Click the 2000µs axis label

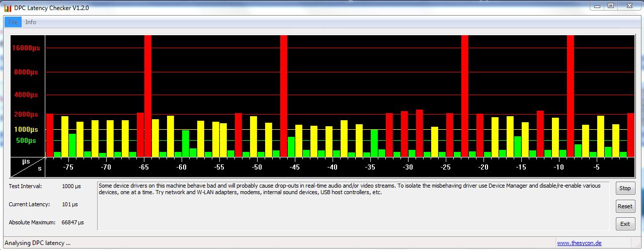point(26,114)
